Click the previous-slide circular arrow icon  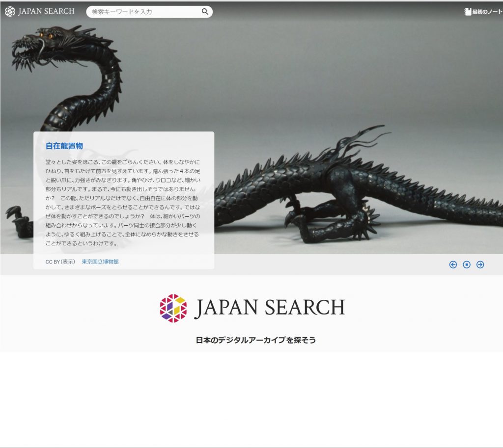tap(453, 264)
